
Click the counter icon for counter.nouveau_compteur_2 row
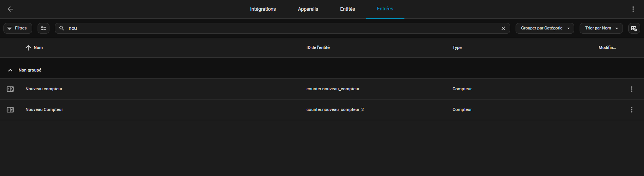click(10, 110)
